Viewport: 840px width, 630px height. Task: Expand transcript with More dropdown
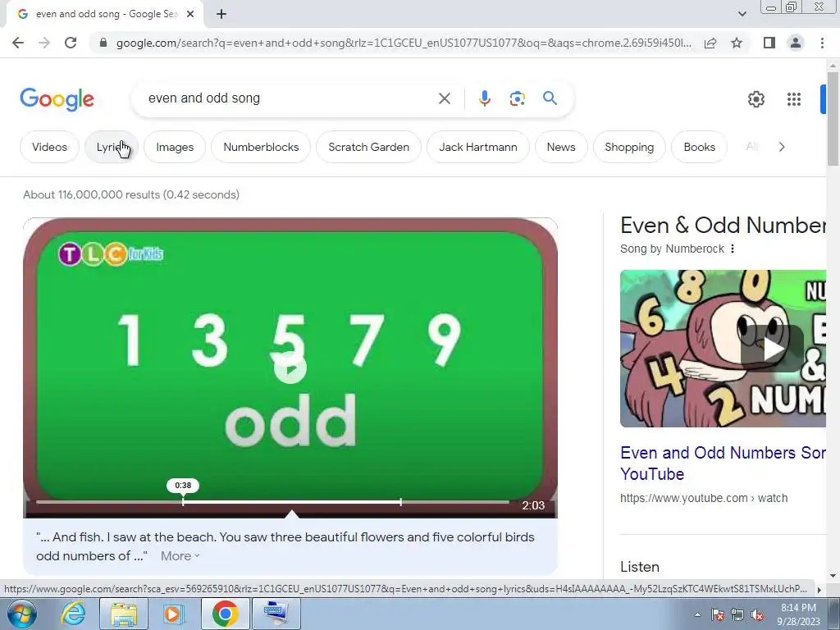pos(180,556)
